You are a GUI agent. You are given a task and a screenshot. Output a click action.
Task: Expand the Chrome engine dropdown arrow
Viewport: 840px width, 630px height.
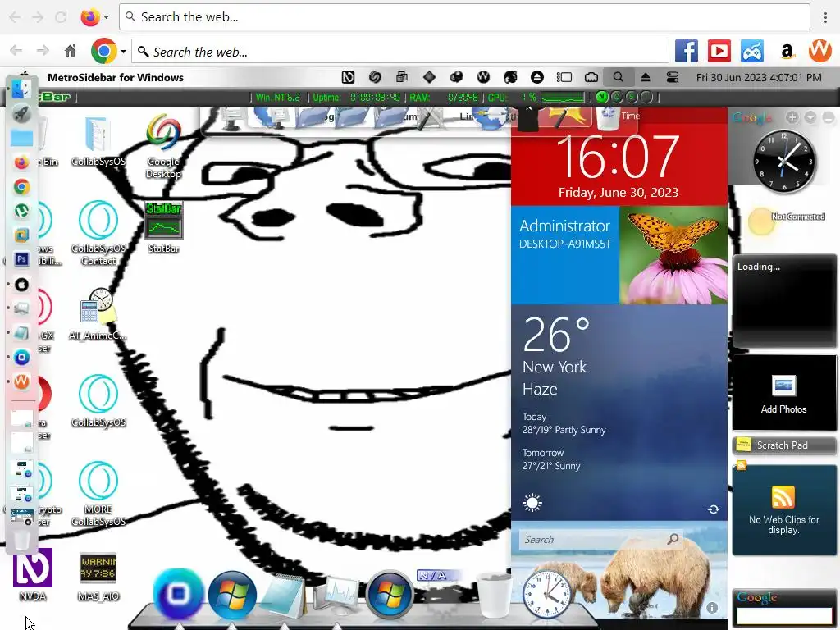pos(123,52)
